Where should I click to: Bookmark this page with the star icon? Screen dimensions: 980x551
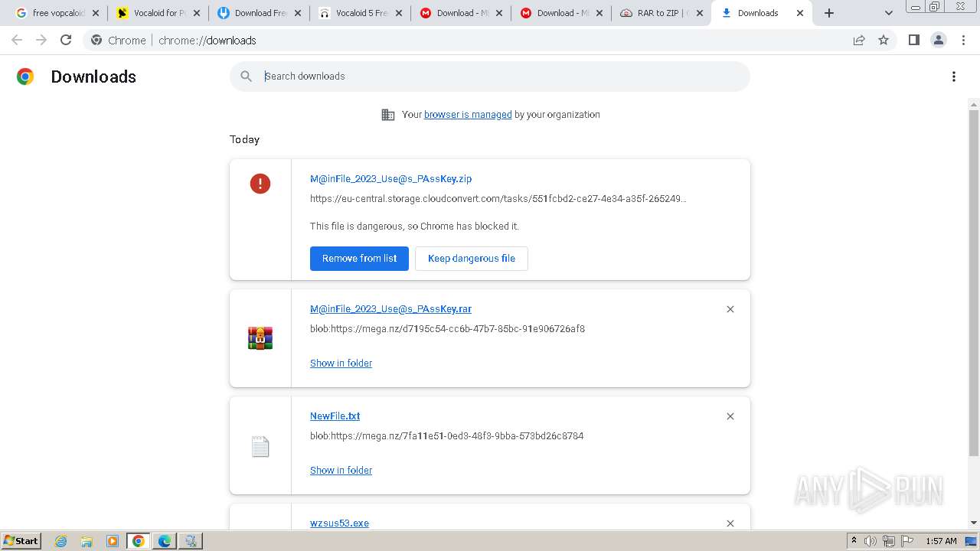(884, 40)
